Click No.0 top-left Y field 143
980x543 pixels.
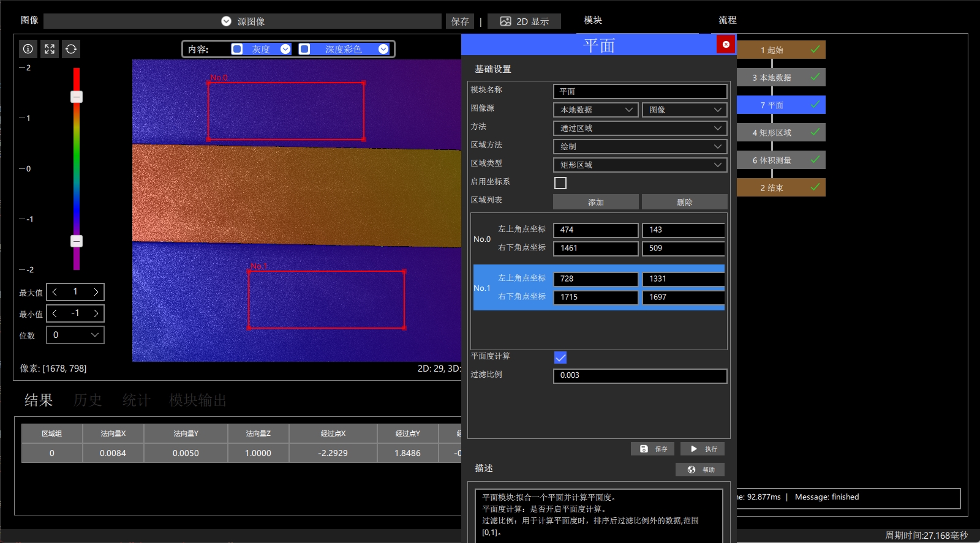(x=684, y=230)
